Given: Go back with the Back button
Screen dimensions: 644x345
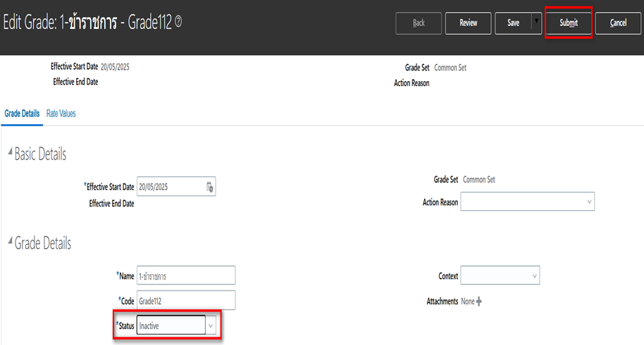Looking at the screenshot, I should tap(419, 23).
